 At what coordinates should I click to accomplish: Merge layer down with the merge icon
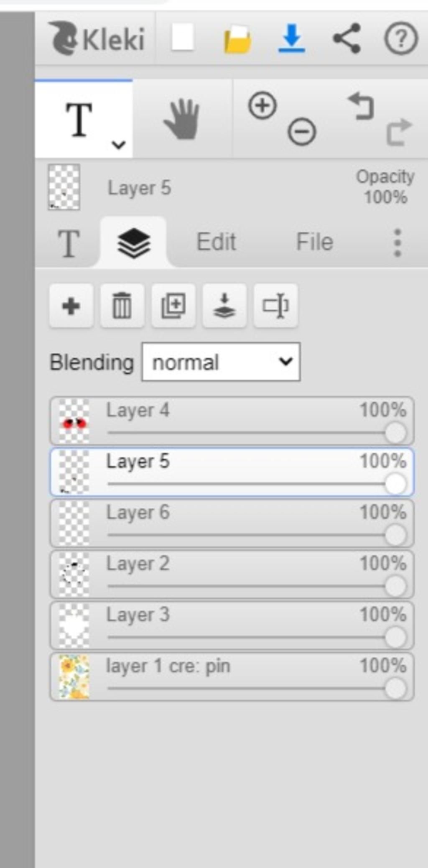[224, 306]
